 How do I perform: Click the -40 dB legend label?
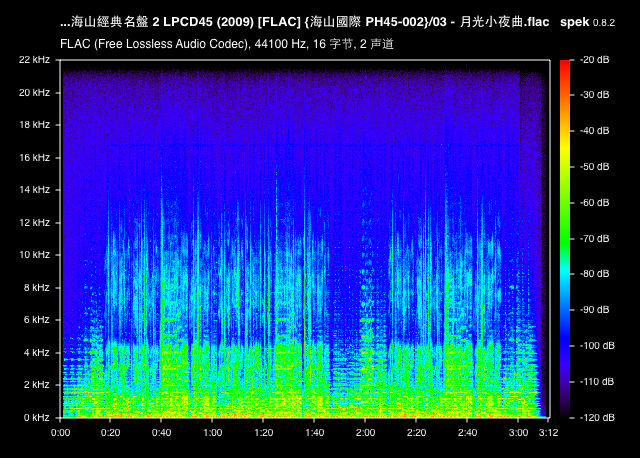(595, 131)
